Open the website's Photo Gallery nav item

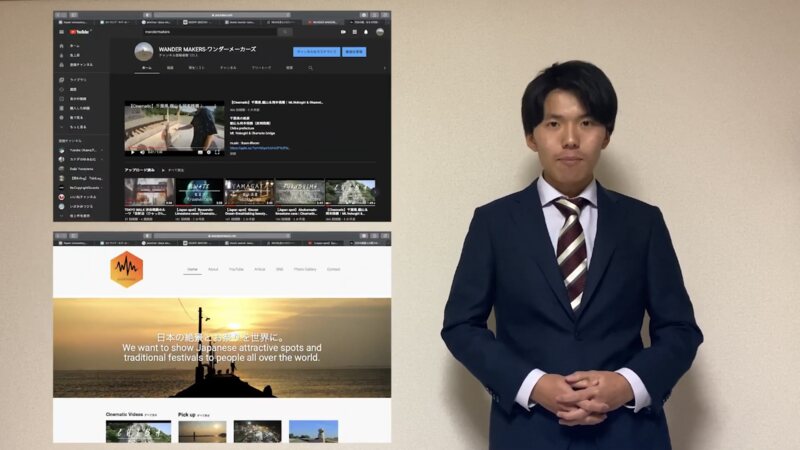point(305,269)
